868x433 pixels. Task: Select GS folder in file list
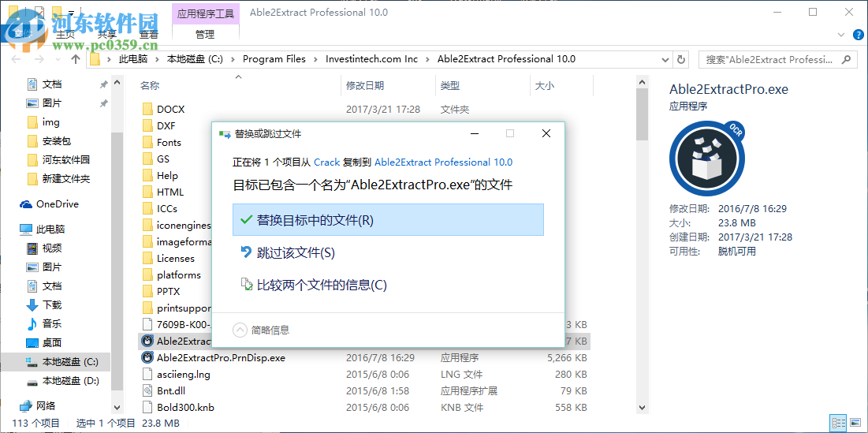pyautogui.click(x=162, y=159)
